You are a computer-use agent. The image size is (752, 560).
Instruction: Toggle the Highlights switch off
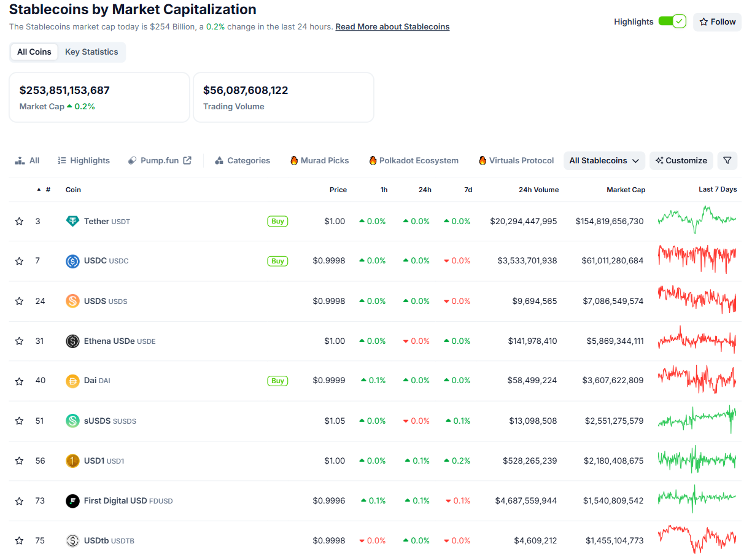[x=672, y=21]
